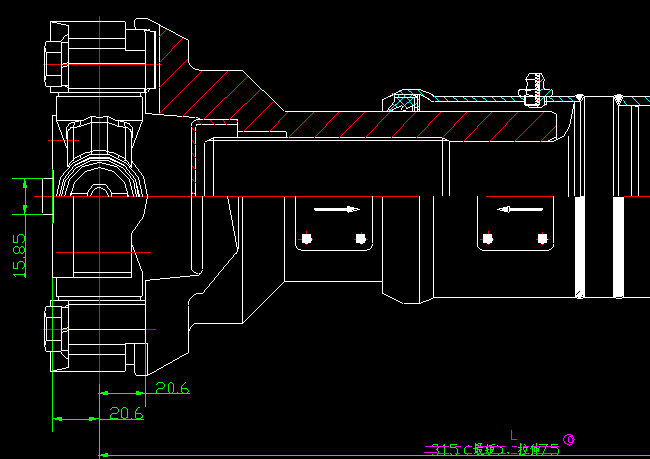Click the top-left bolt head
This screenshot has width=650, height=459.
click(58, 62)
